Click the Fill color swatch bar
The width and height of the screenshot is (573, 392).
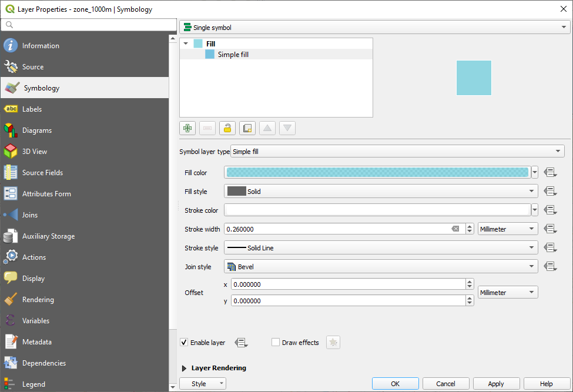[377, 173]
